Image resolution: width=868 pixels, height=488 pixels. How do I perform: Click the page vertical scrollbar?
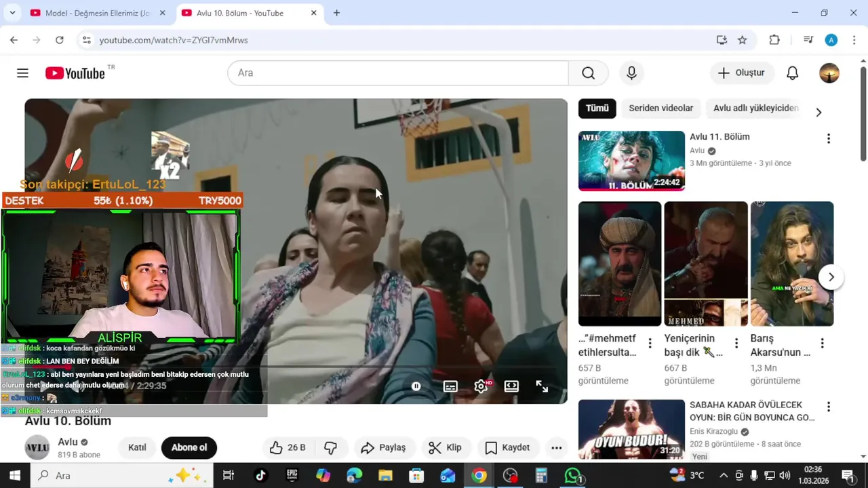863,115
